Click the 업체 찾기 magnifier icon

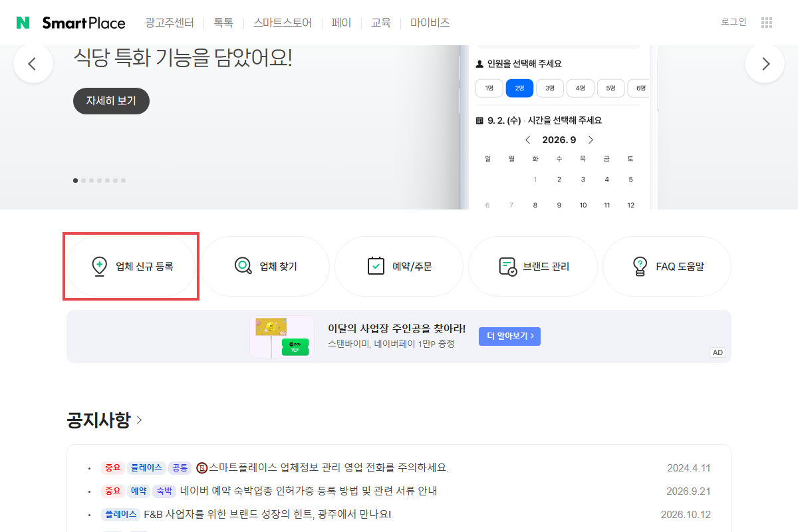(x=243, y=266)
